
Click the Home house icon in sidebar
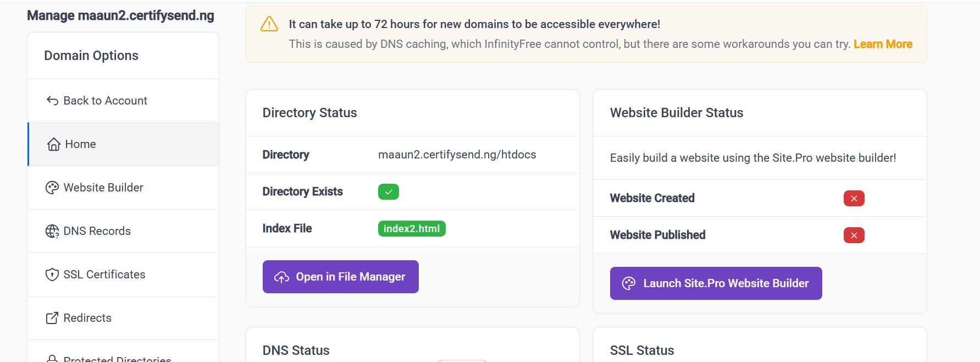tap(54, 145)
